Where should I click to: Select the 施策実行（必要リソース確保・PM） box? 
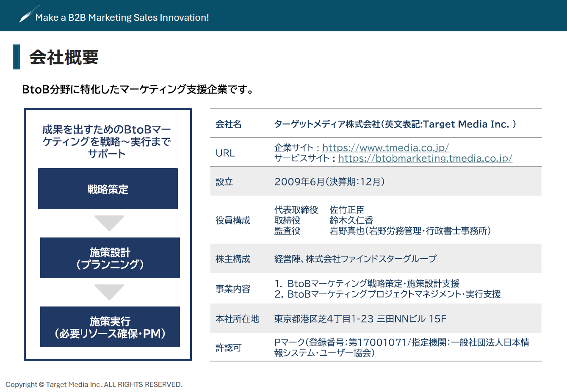coord(110,326)
